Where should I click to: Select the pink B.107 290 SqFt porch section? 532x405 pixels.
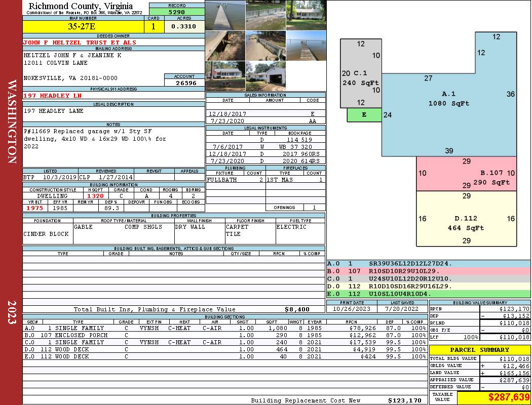(467, 174)
